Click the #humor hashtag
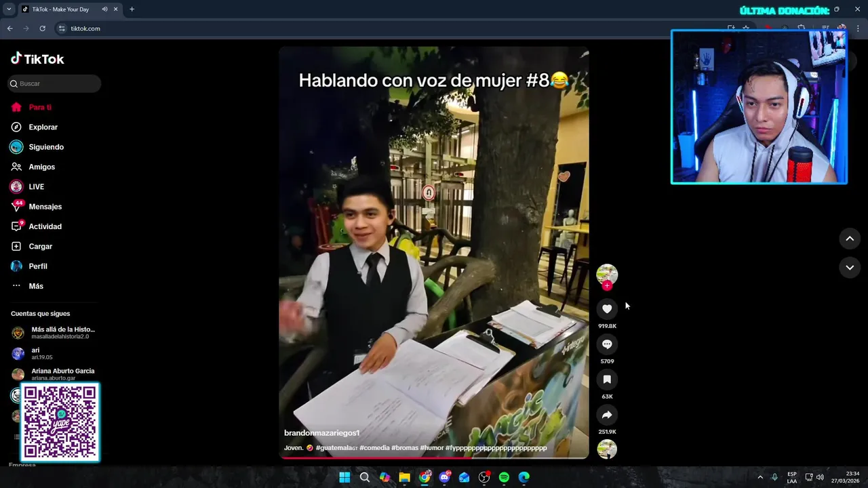The width and height of the screenshot is (868, 488). click(432, 448)
